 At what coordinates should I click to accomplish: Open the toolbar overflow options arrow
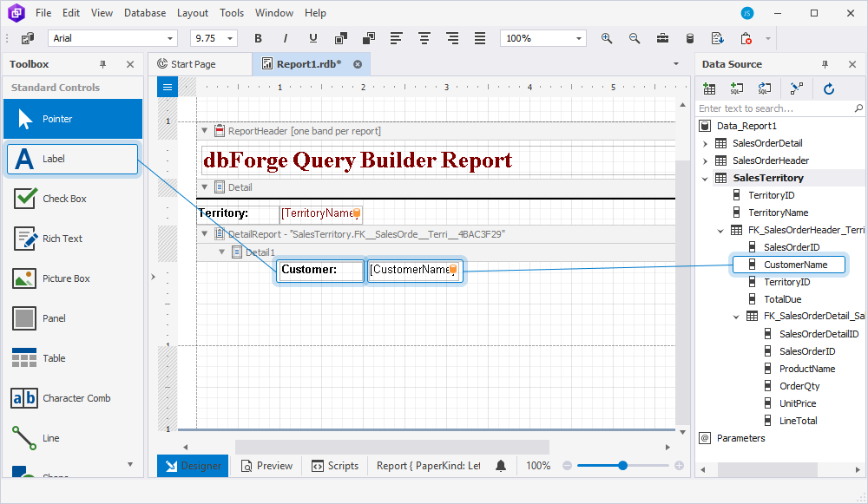coord(768,38)
